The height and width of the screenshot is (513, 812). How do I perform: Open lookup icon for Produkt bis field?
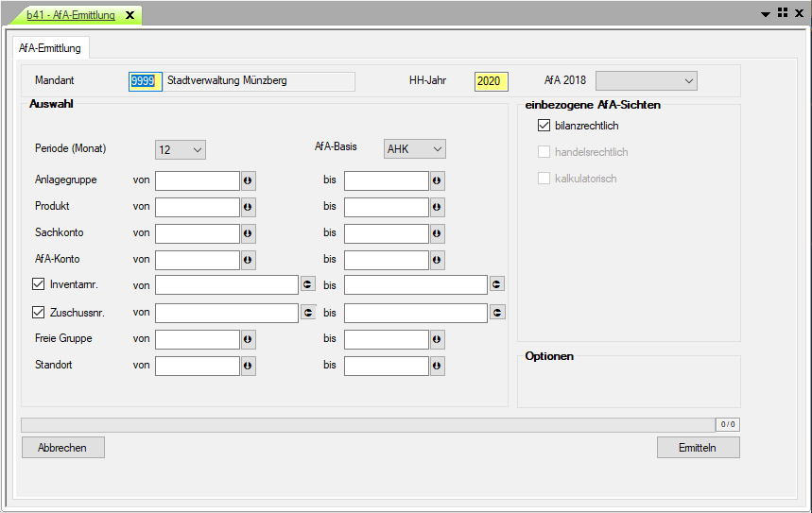pos(437,207)
